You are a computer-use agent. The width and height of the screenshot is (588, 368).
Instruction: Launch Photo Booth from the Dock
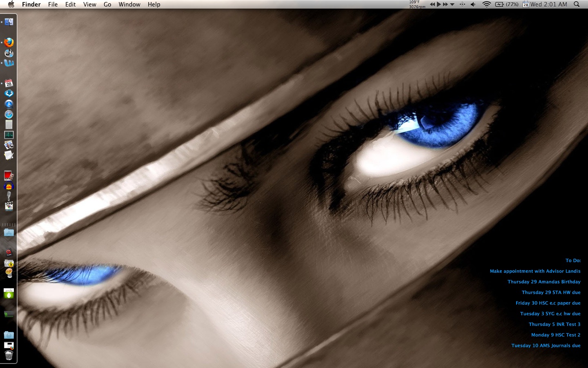[x=9, y=176]
